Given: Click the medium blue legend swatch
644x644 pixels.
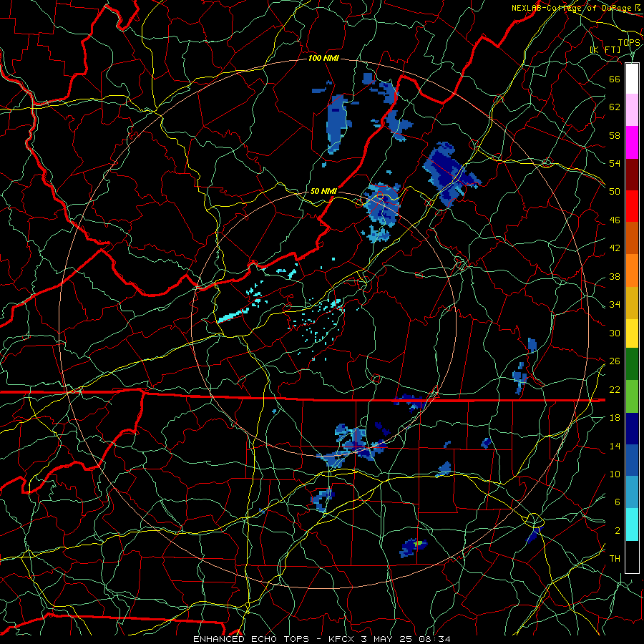Looking at the screenshot, I should 632,460.
